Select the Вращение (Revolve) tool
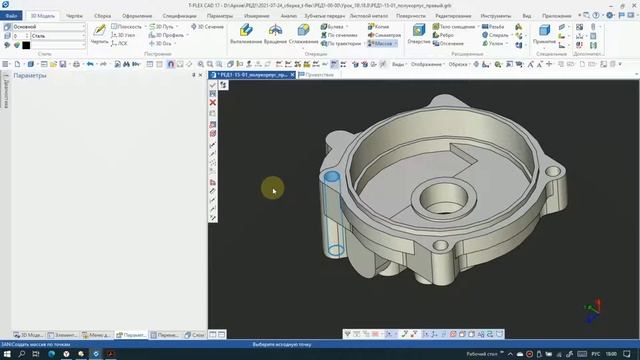 click(275, 33)
